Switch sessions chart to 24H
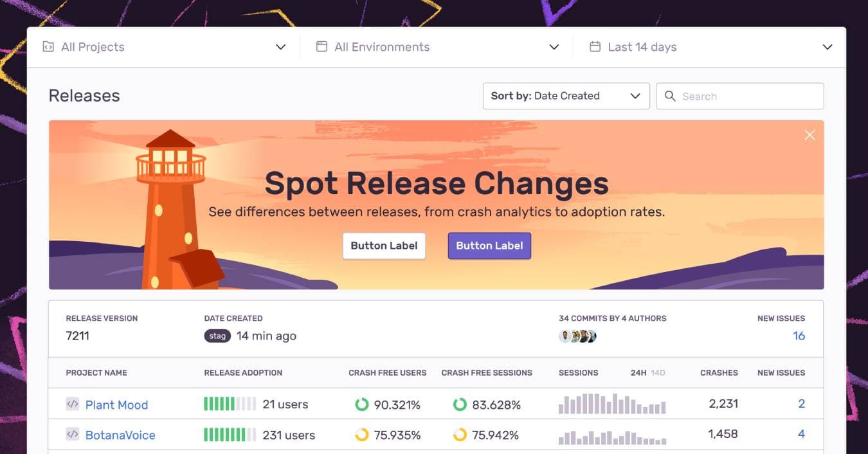Screen dimensions: 868x454 coord(638,372)
